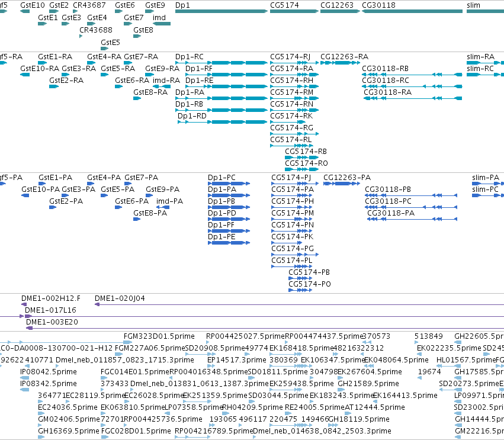
Task: Select protein Dp1-PE
Action: (x=229, y=243)
